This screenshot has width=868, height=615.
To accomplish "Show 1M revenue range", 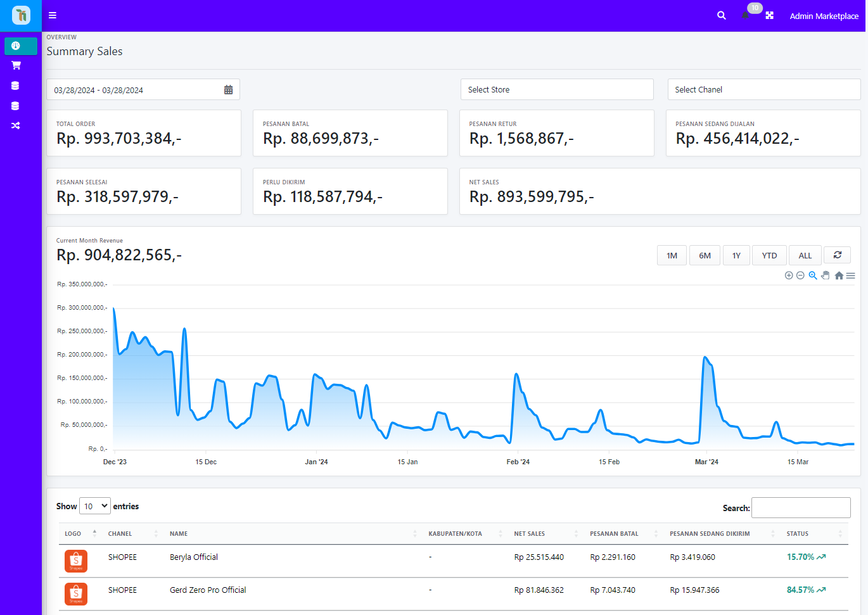I will pyautogui.click(x=672, y=255).
